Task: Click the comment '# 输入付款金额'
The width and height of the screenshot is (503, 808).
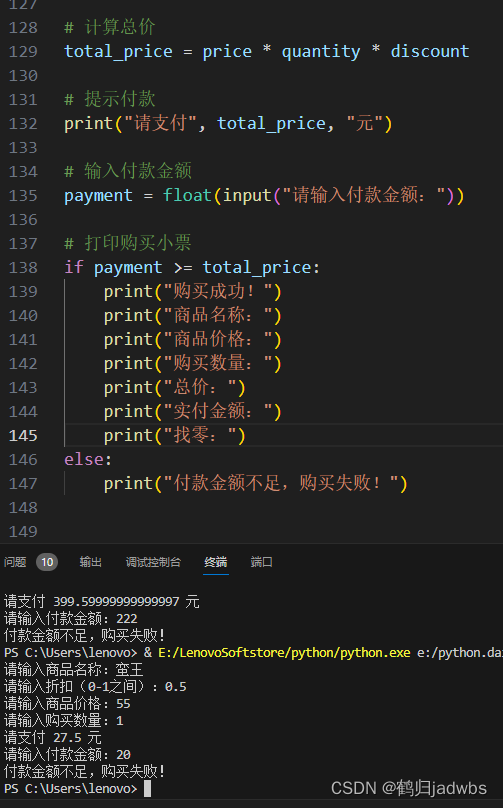Action: coord(128,171)
